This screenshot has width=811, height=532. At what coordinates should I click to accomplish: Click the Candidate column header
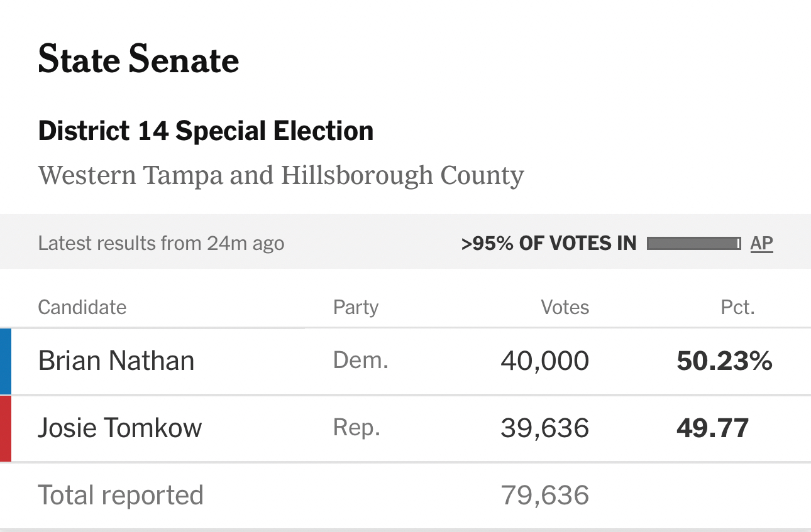click(x=82, y=307)
